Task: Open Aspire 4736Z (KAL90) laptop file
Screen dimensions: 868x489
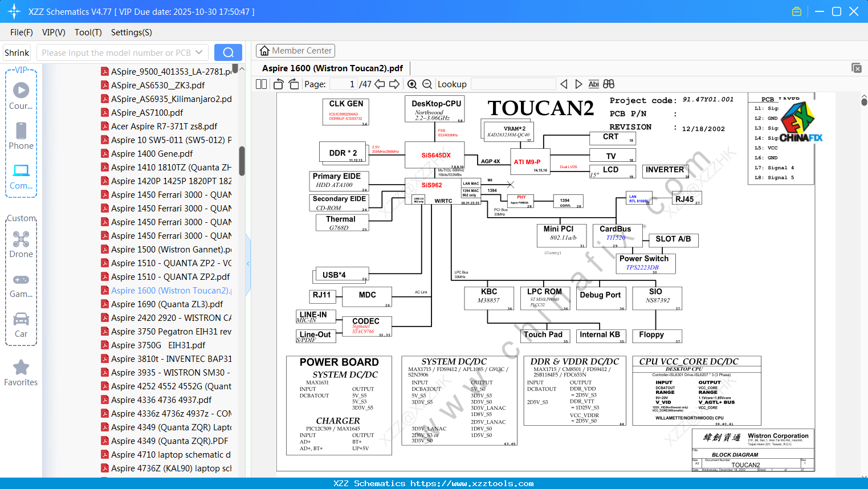Action: [x=172, y=468]
